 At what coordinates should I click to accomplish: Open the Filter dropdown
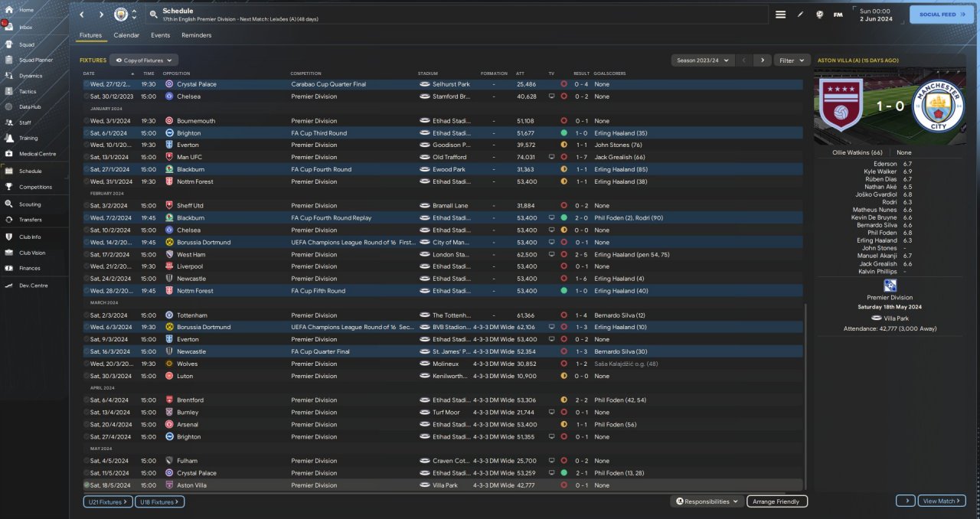point(792,60)
